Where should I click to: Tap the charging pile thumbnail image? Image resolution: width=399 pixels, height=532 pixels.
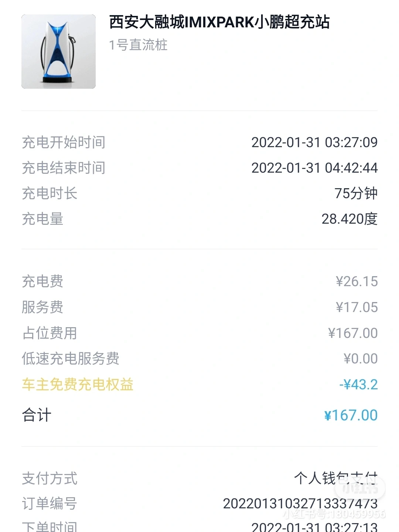click(58, 52)
